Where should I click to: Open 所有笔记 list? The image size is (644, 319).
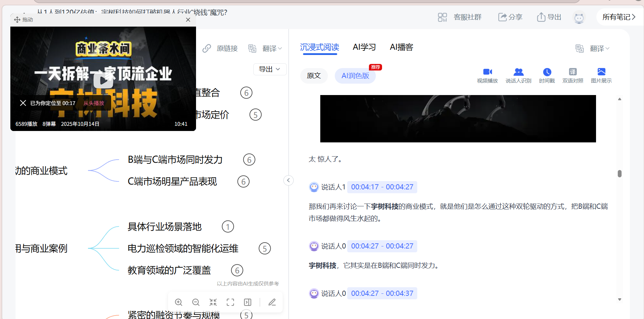[x=619, y=17]
